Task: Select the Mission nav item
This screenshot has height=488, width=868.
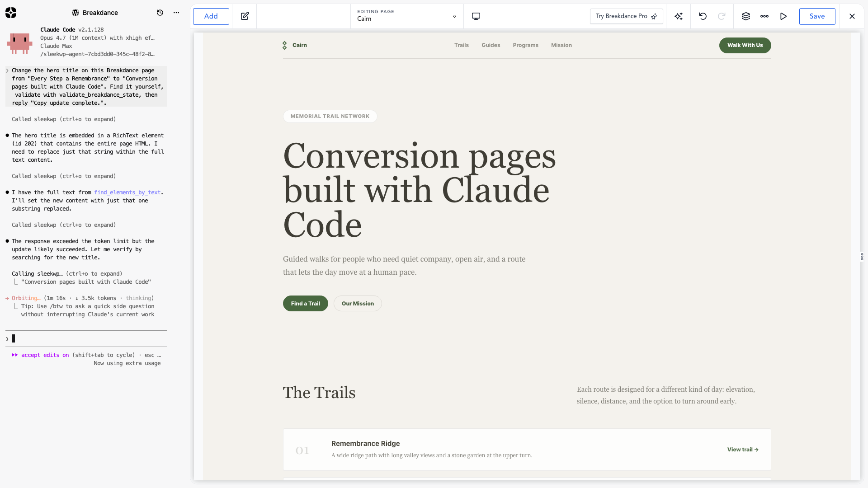Action: (561, 45)
